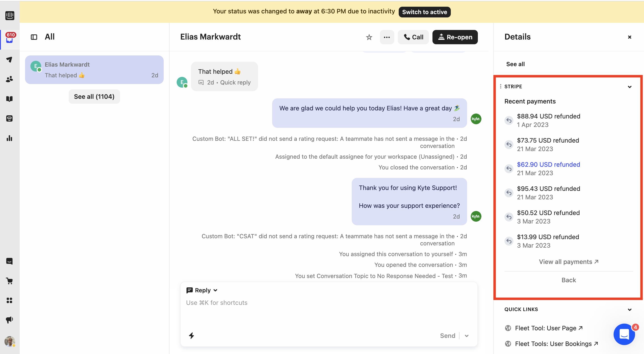644x354 pixels.
Task: Click the Re-open conversation button
Action: (x=455, y=36)
